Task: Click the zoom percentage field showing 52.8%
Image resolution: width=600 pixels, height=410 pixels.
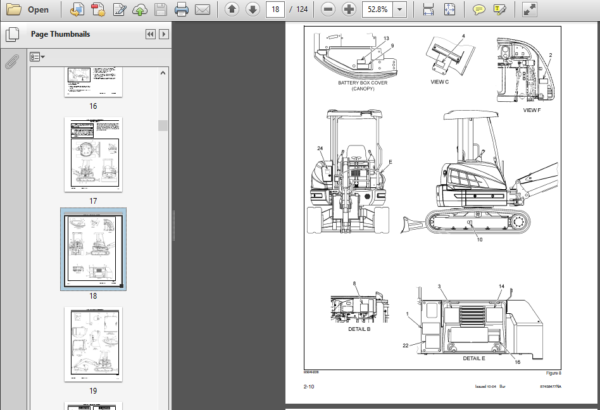Action: [377, 9]
